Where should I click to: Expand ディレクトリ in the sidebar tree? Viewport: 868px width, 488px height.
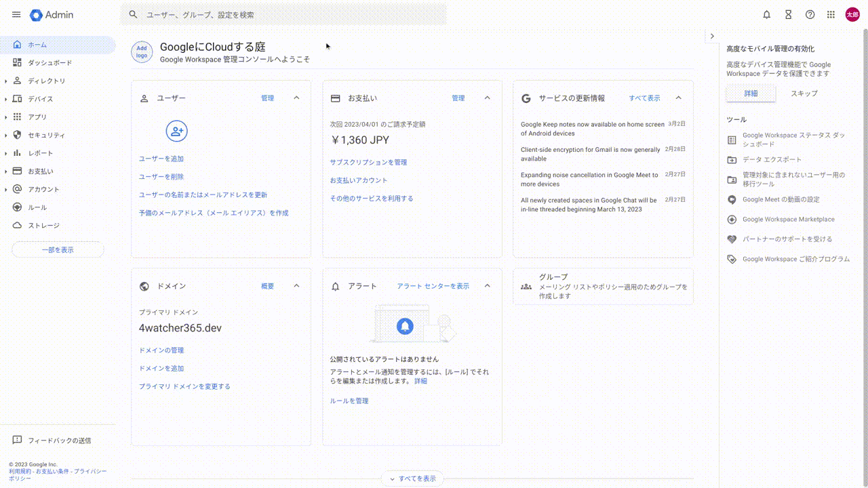tap(6, 81)
